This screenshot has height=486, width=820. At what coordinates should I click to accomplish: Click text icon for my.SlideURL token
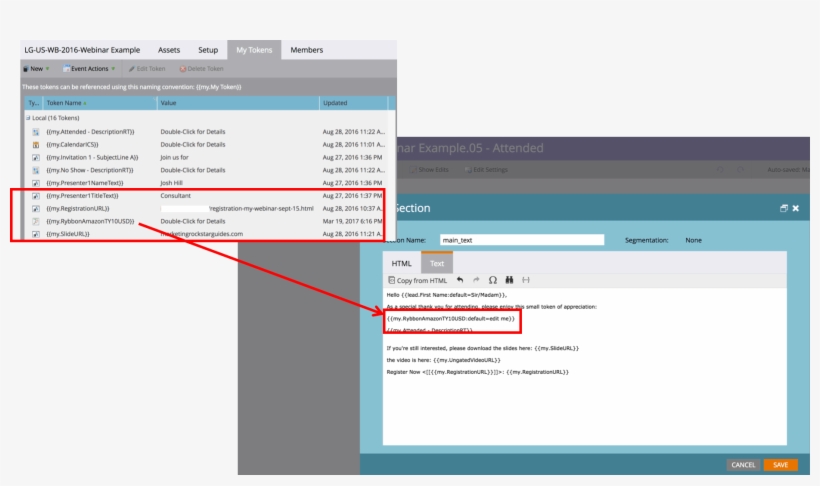pos(36,234)
